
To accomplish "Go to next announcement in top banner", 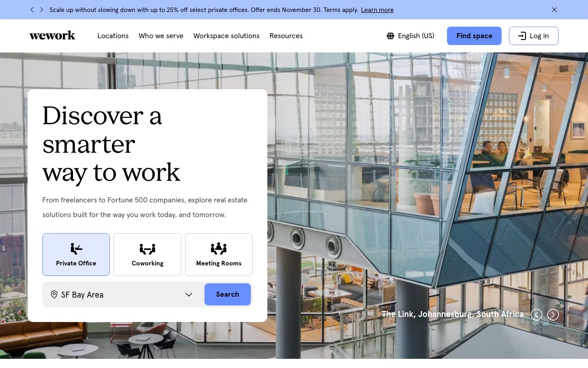I will coord(41,10).
